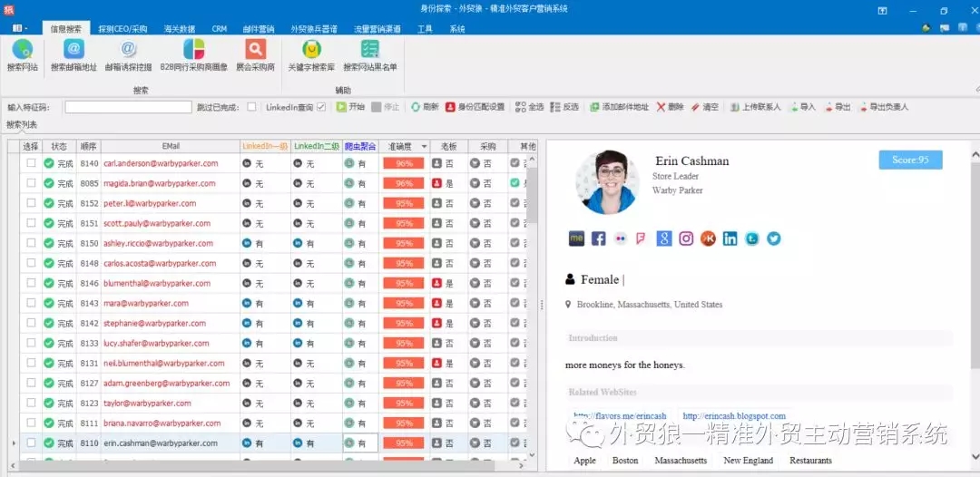Screen dimensions: 980x477
Task: Check the row for peter.li@warbyparker.com
Action: pos(31,203)
